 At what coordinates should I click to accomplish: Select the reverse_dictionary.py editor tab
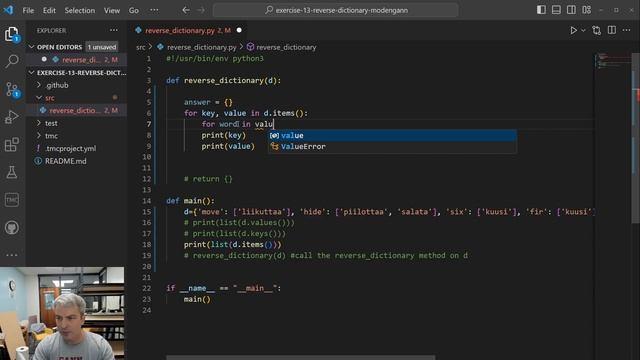[x=188, y=30]
